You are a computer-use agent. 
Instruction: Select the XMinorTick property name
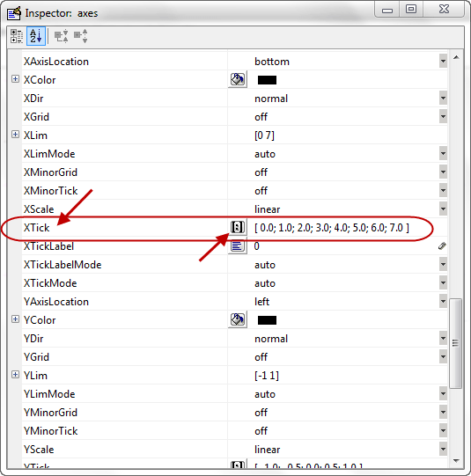click(x=50, y=191)
